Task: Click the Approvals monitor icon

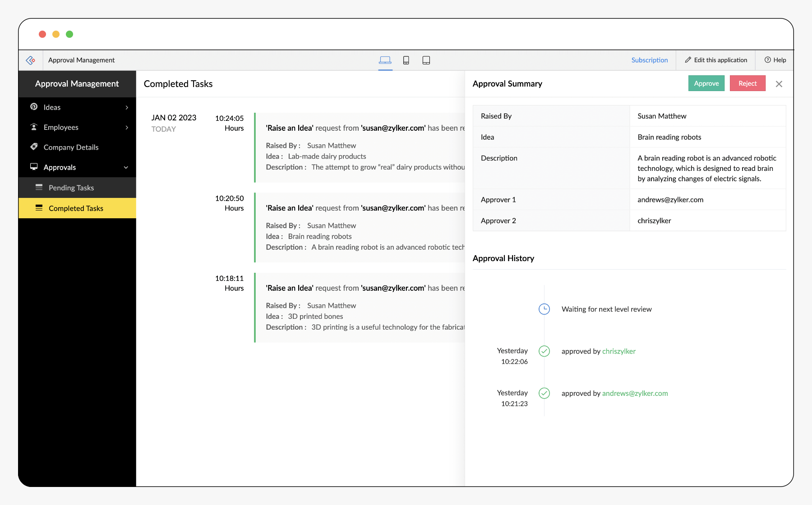Action: 34,167
